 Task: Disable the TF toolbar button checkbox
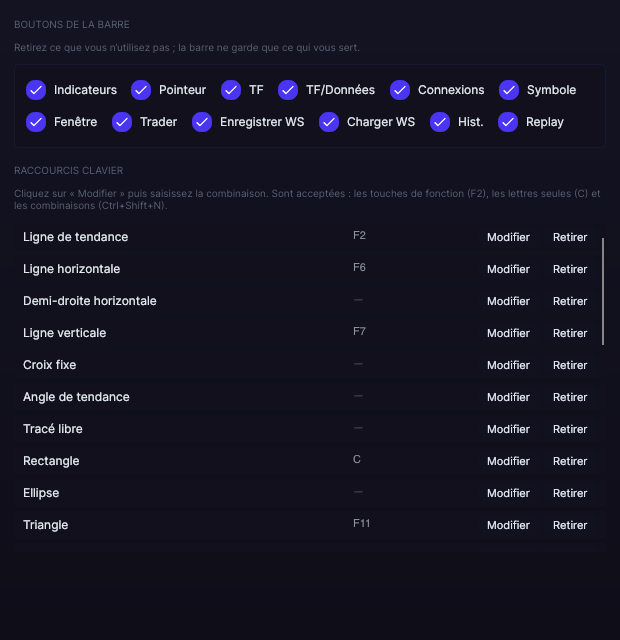coord(231,90)
